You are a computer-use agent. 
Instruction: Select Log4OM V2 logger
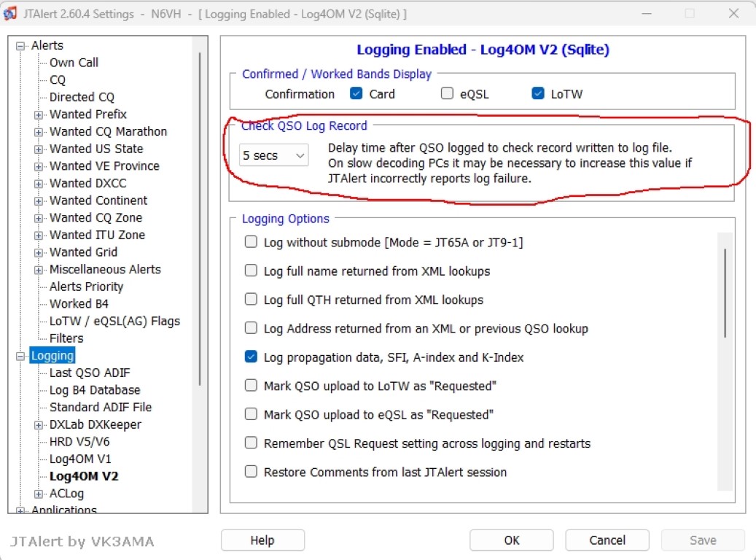click(84, 477)
